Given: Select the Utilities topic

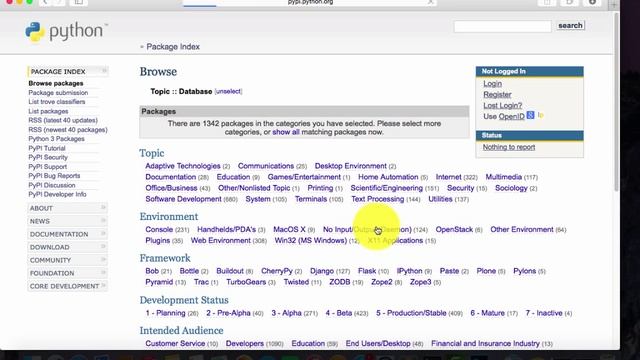Looking at the screenshot, I should point(440,199).
